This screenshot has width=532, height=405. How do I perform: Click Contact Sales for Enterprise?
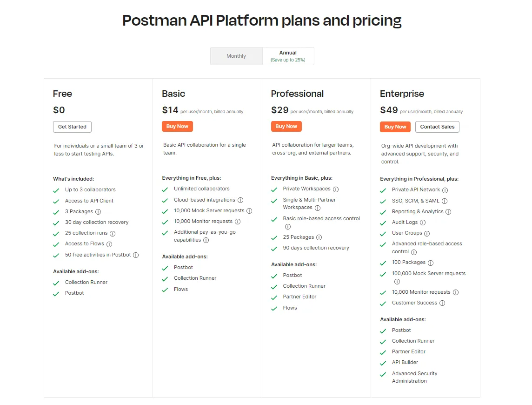pos(437,127)
